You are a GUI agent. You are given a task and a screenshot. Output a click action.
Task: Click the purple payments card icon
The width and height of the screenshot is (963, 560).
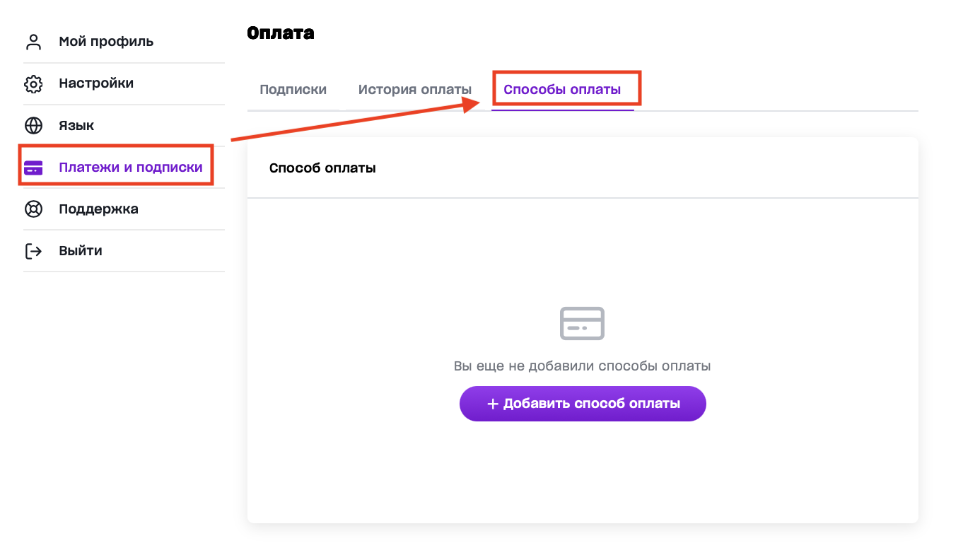click(x=33, y=168)
